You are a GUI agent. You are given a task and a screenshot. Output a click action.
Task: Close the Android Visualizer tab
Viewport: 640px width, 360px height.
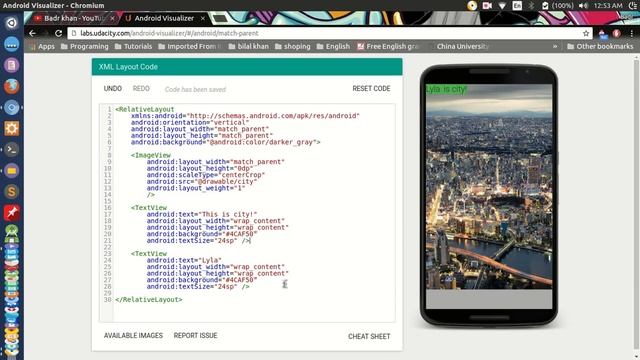coord(203,18)
